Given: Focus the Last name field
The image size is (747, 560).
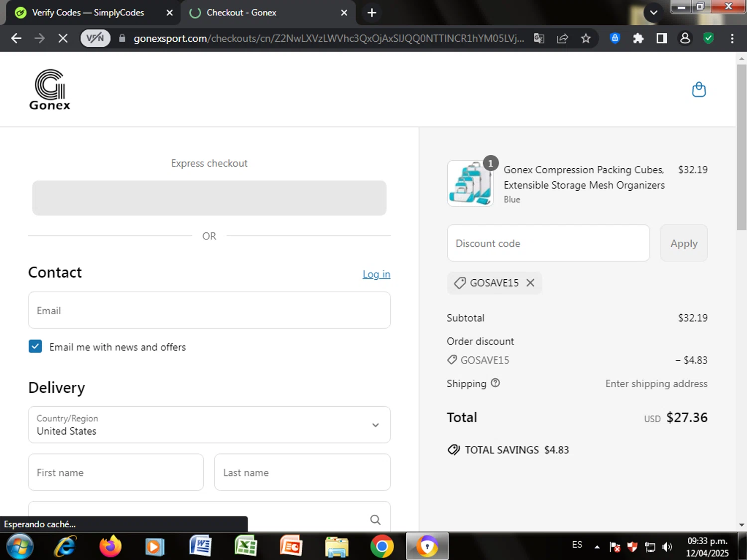Looking at the screenshot, I should [x=302, y=472].
